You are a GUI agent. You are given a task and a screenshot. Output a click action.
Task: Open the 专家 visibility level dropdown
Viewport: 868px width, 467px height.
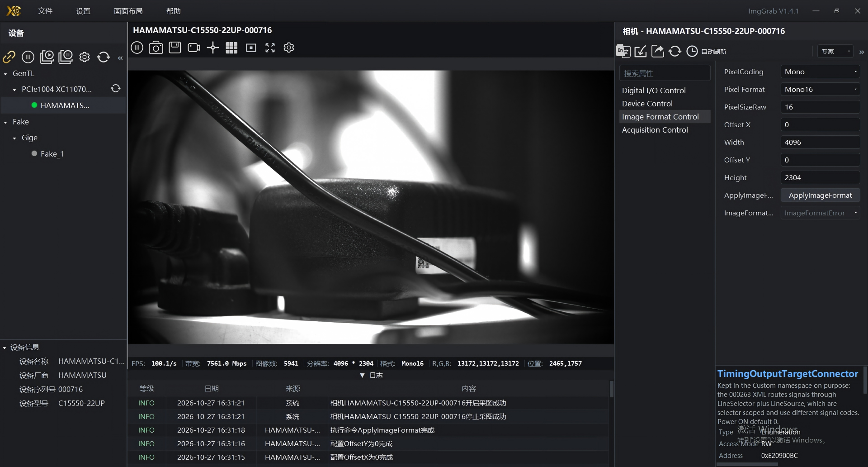point(835,51)
